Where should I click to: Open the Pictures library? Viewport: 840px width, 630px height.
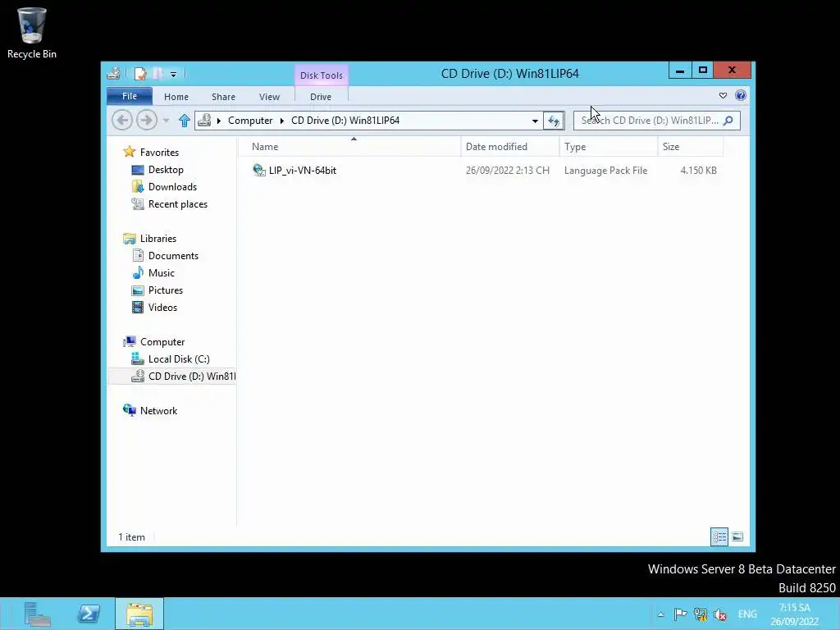click(x=166, y=290)
